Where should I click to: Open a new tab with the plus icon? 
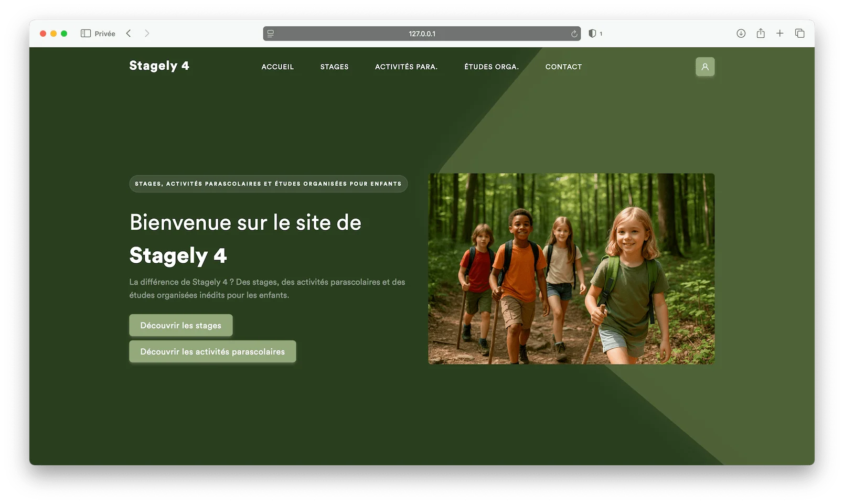pyautogui.click(x=780, y=34)
